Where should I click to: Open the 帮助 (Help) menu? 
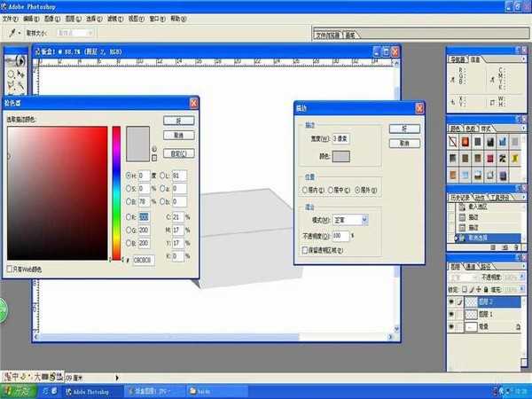pyautogui.click(x=178, y=19)
